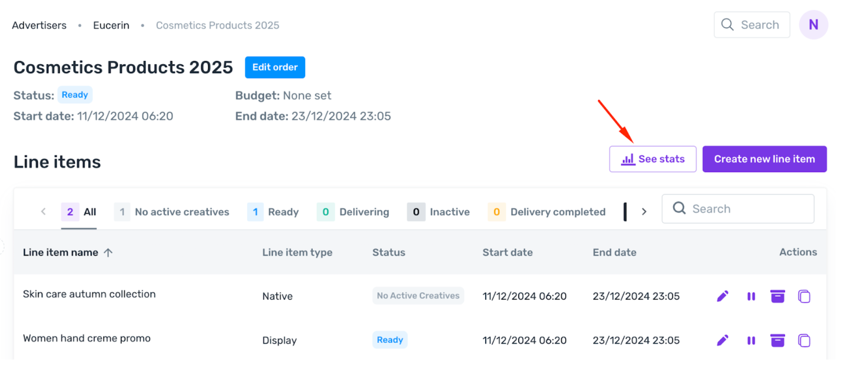
Task: Archive the Skin care autumn collection line item
Action: click(x=778, y=296)
